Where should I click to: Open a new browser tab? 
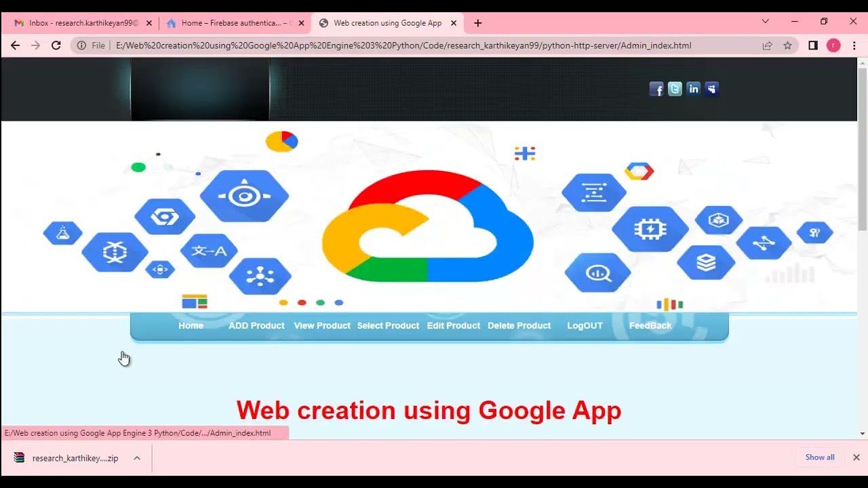[477, 23]
